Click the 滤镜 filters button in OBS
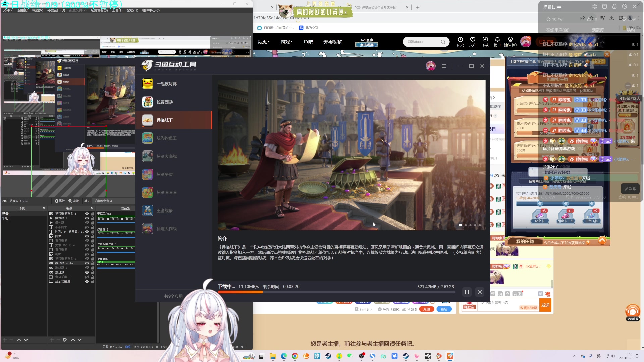 pyautogui.click(x=74, y=201)
